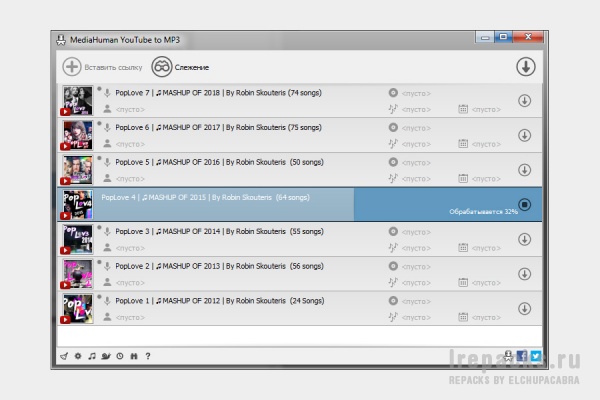Open the Facebook icon in bottom bar
Viewport: 600px width, 400px height.
[522, 356]
